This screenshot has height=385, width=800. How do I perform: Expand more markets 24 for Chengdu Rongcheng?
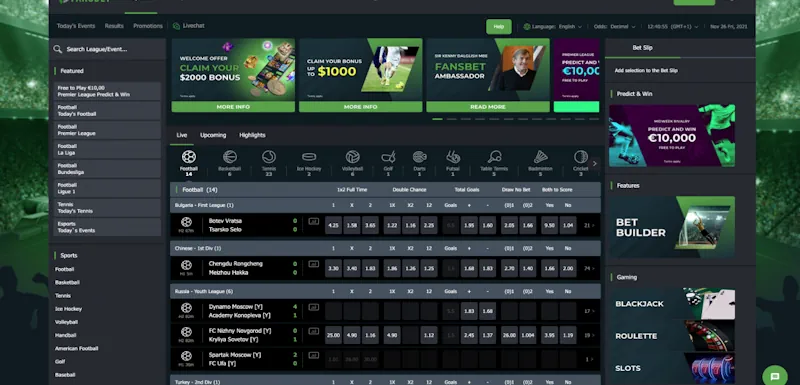point(589,268)
